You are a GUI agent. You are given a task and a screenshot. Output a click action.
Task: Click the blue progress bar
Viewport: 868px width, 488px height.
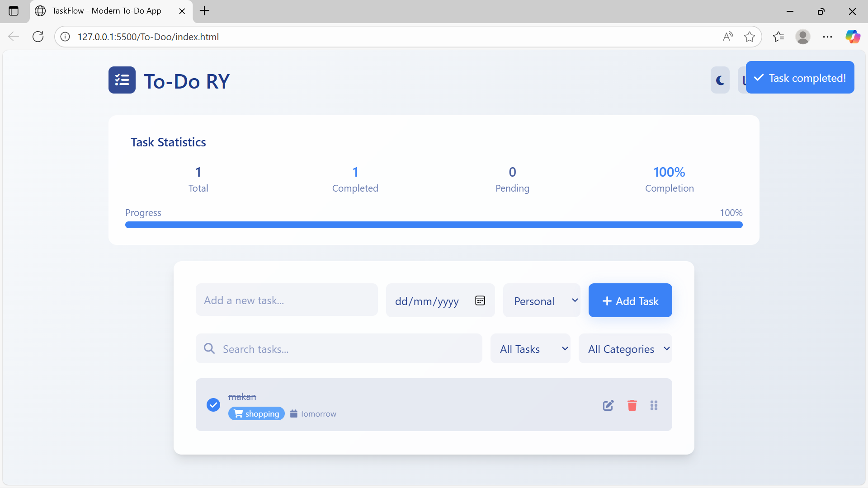pos(434,225)
